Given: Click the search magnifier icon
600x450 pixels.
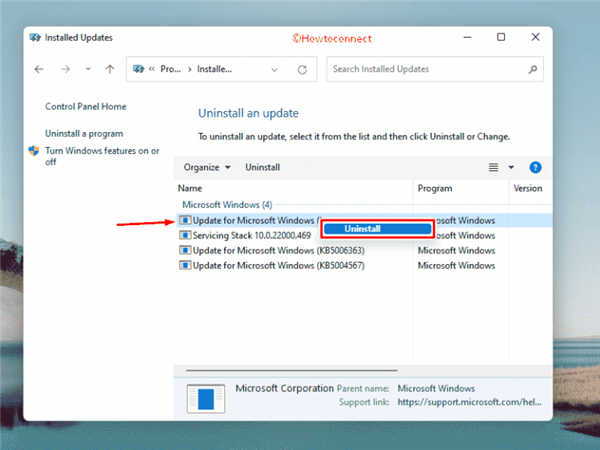Looking at the screenshot, I should 533,69.
